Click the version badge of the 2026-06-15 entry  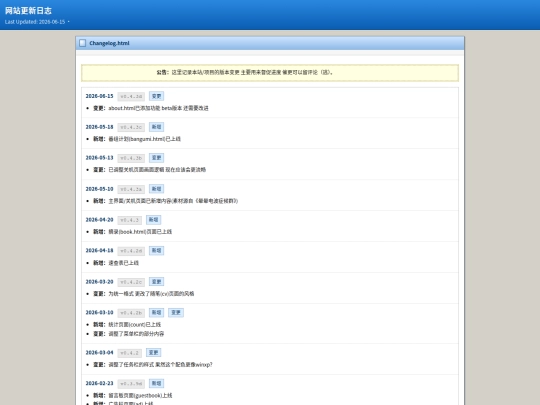point(131,96)
